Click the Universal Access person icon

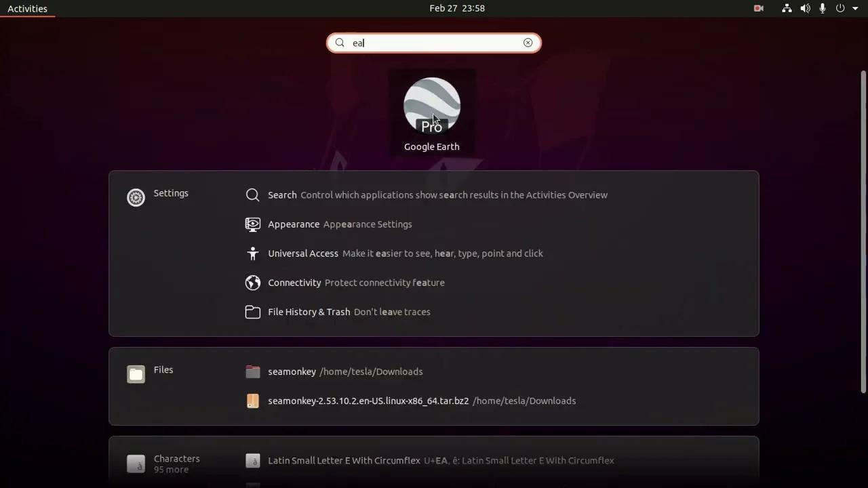tap(253, 253)
